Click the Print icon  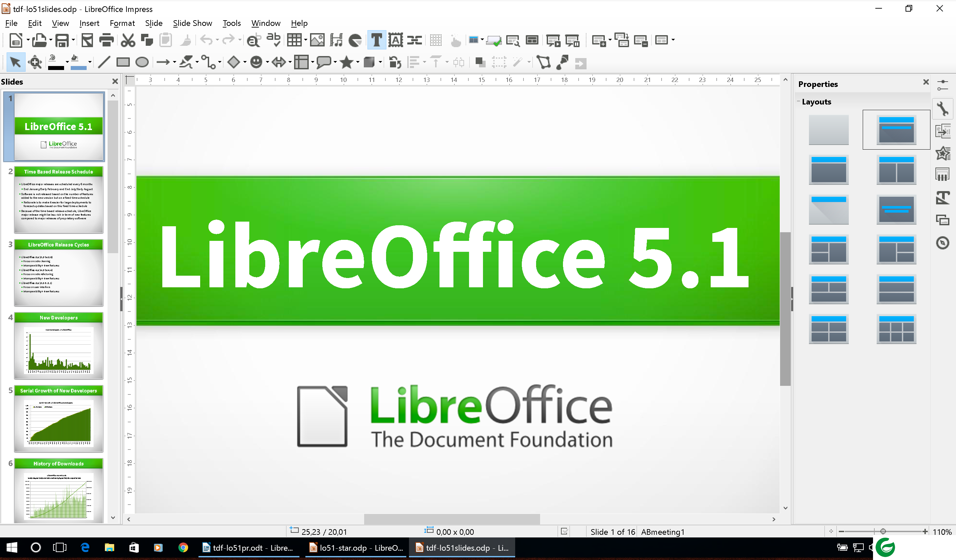[106, 40]
